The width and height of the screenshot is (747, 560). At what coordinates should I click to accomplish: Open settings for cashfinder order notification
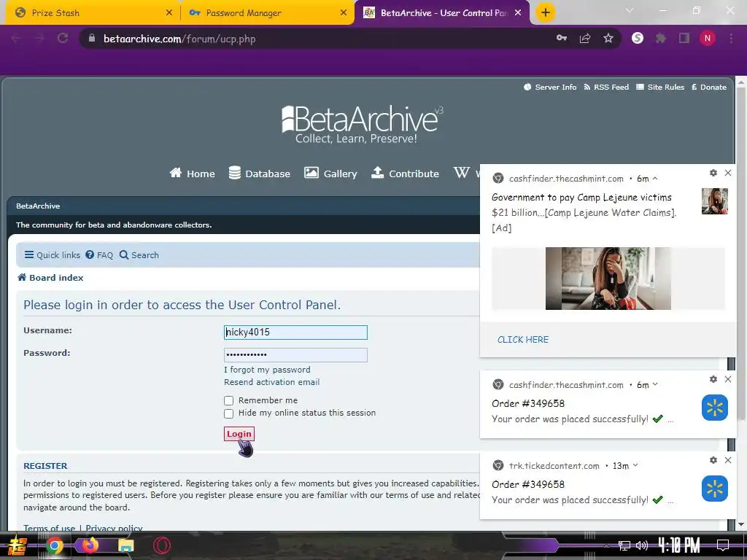(x=713, y=379)
